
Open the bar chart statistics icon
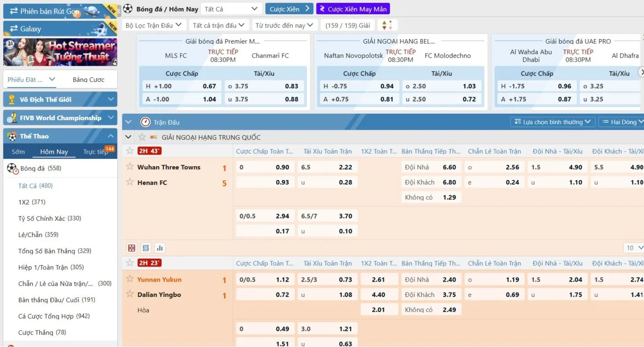[160, 248]
